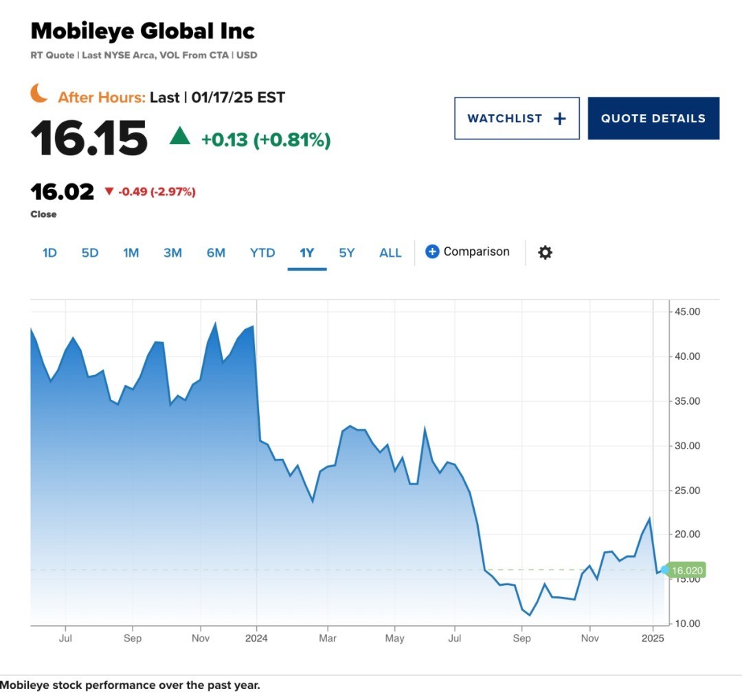Show the 3M chart range

[x=172, y=253]
